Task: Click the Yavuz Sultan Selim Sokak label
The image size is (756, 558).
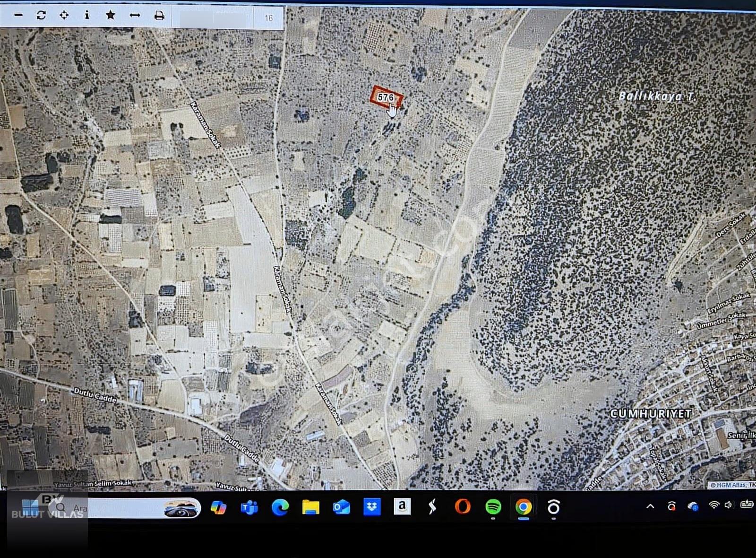Action: (x=93, y=484)
